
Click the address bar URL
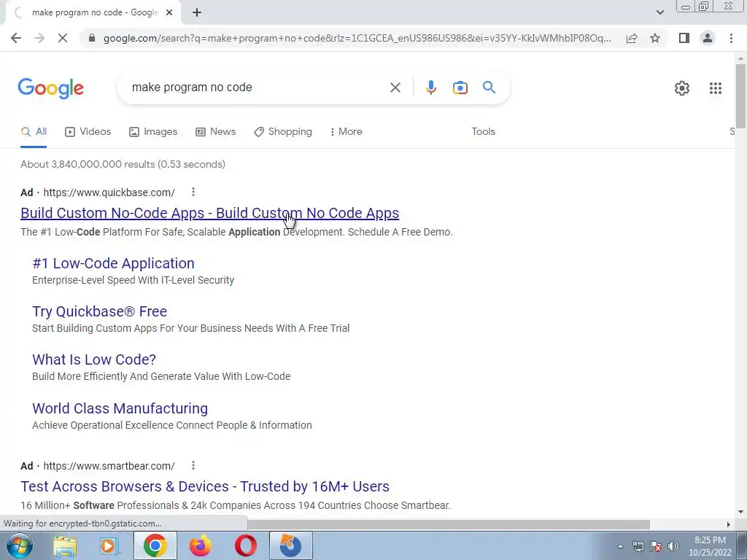click(x=357, y=38)
